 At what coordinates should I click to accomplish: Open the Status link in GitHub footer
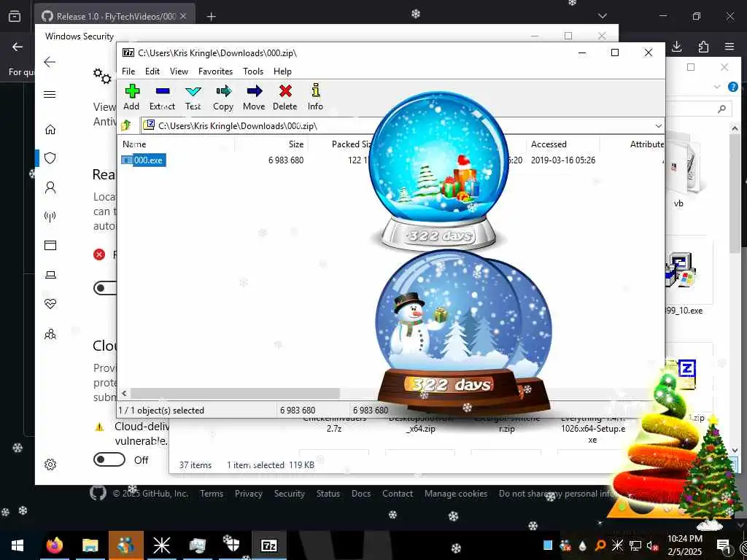coord(328,494)
